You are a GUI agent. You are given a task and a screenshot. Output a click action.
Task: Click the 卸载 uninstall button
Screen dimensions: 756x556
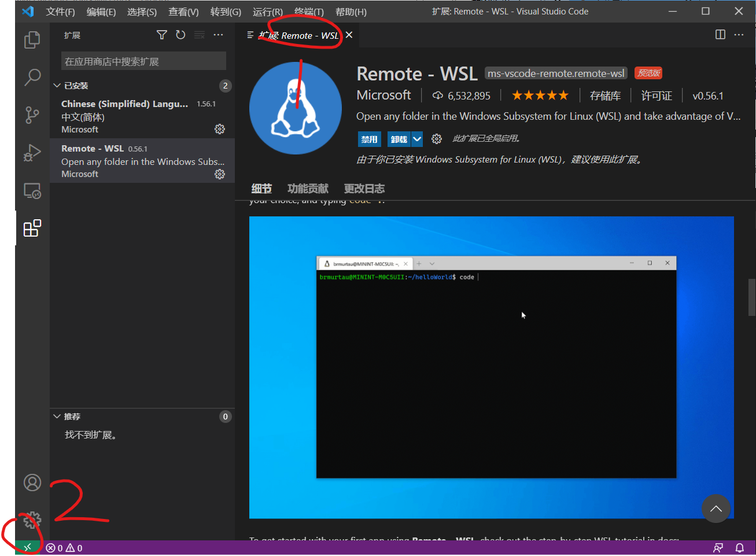coord(399,139)
